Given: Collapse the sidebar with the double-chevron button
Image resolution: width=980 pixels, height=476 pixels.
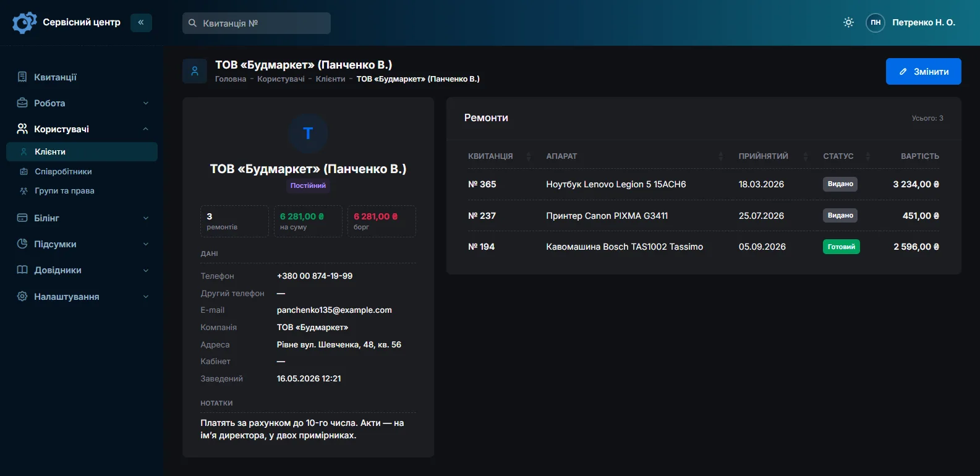Looking at the screenshot, I should pyautogui.click(x=141, y=22).
